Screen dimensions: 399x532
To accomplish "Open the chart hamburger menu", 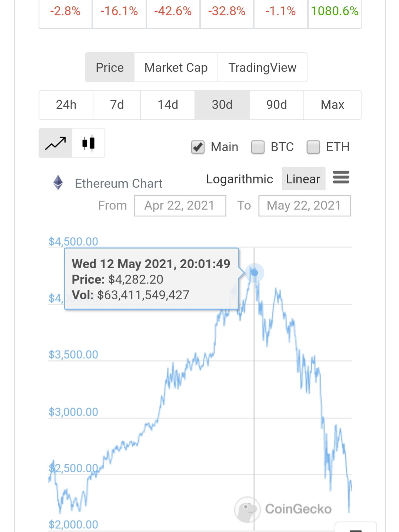I will click(x=341, y=177).
